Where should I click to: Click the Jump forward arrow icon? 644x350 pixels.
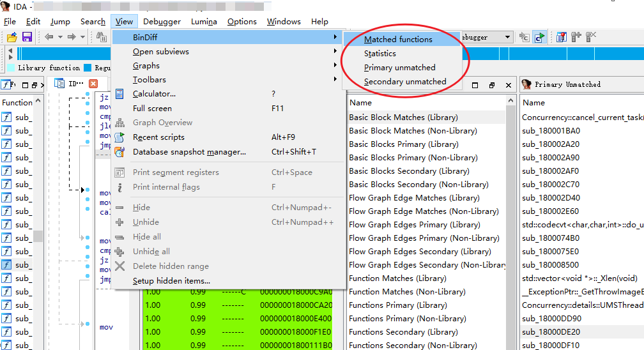tap(72, 37)
